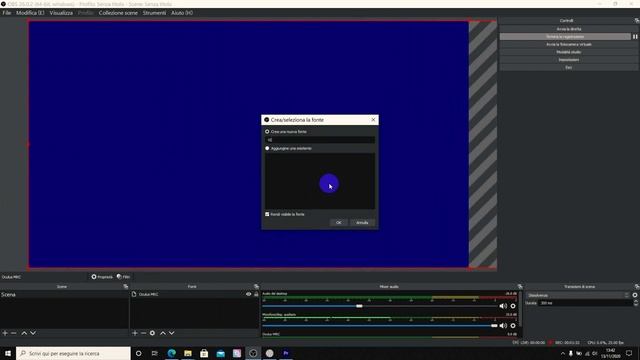Add a new scene with the plus icon
This screenshot has width=640, height=360.
(x=5, y=333)
